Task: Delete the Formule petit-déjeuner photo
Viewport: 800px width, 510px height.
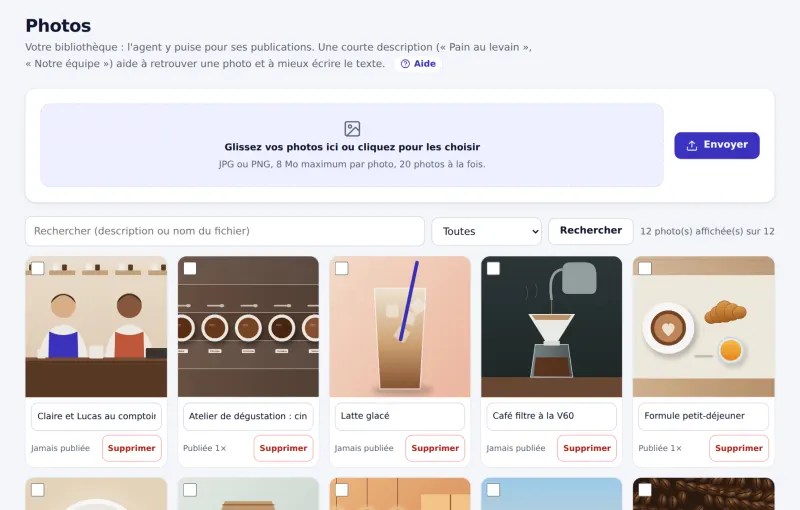Action: click(x=739, y=448)
